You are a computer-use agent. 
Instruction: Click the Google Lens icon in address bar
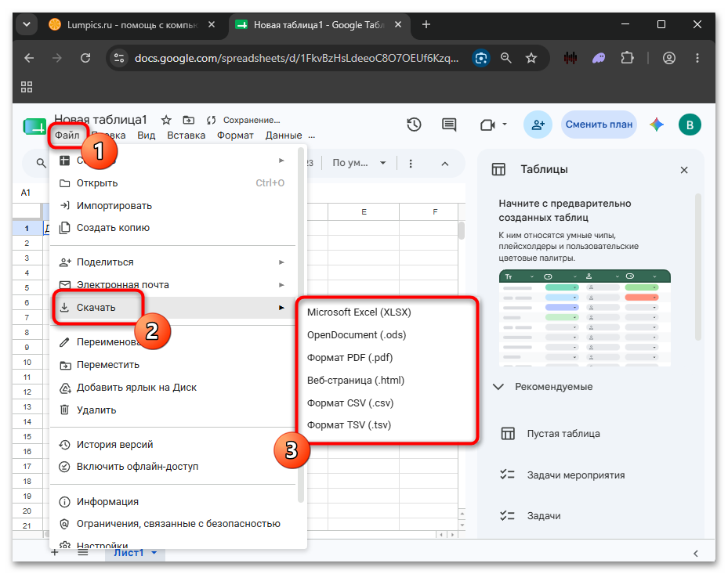pyautogui.click(x=481, y=58)
